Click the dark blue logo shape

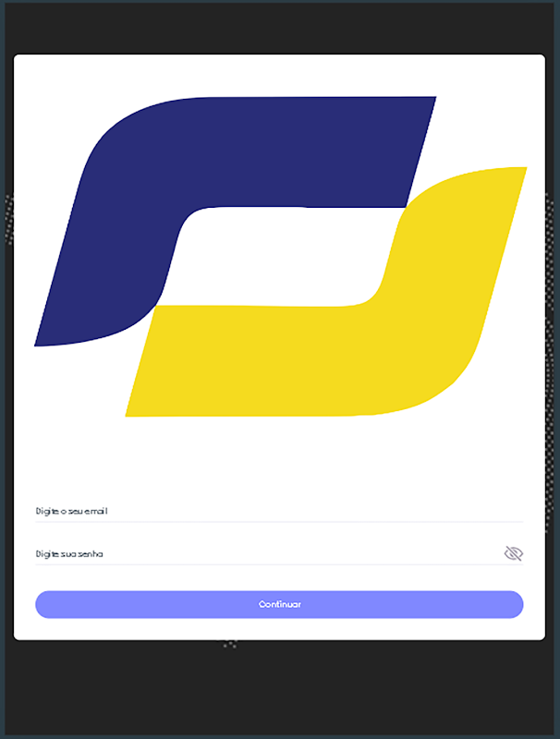pos(189,155)
